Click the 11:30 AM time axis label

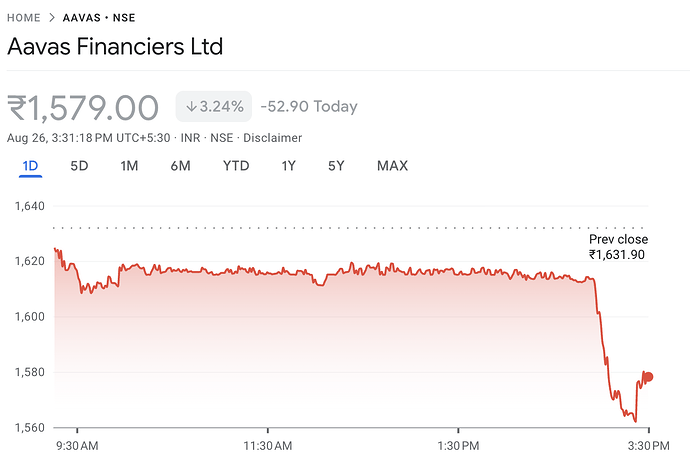[x=268, y=445]
